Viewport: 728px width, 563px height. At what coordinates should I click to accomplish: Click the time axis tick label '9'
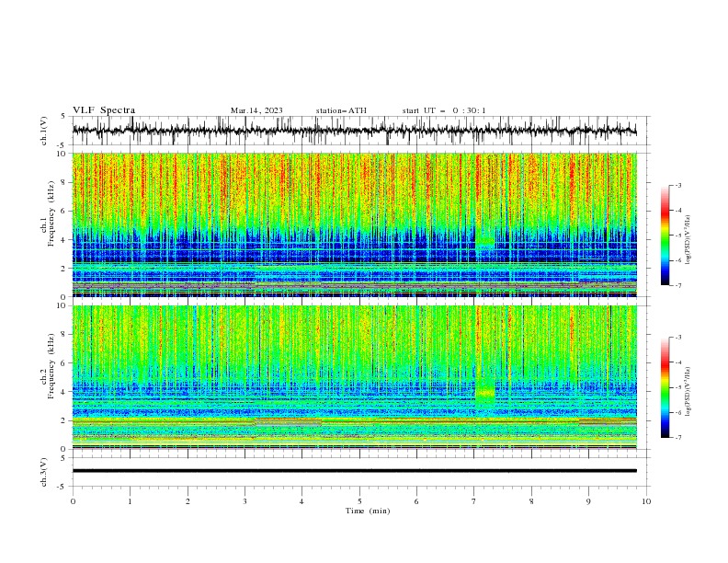click(x=588, y=501)
